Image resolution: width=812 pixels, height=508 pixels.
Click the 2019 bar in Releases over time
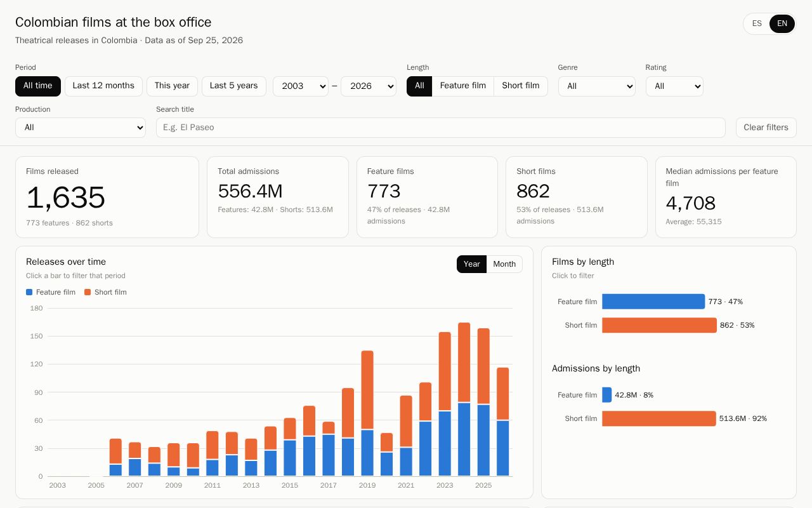[367, 413]
